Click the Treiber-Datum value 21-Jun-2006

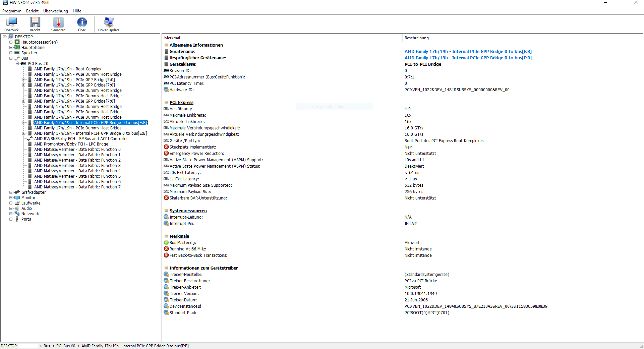416,300
